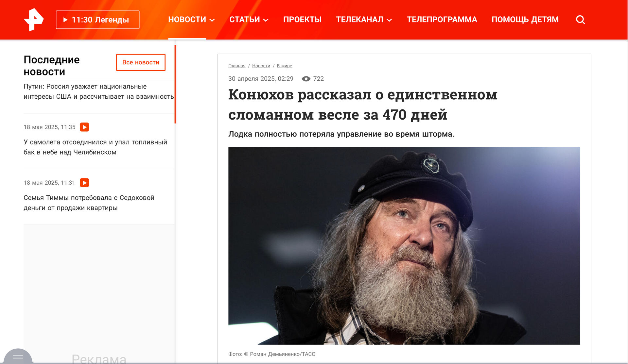Open the round menu button at bottom-left

coord(18,356)
